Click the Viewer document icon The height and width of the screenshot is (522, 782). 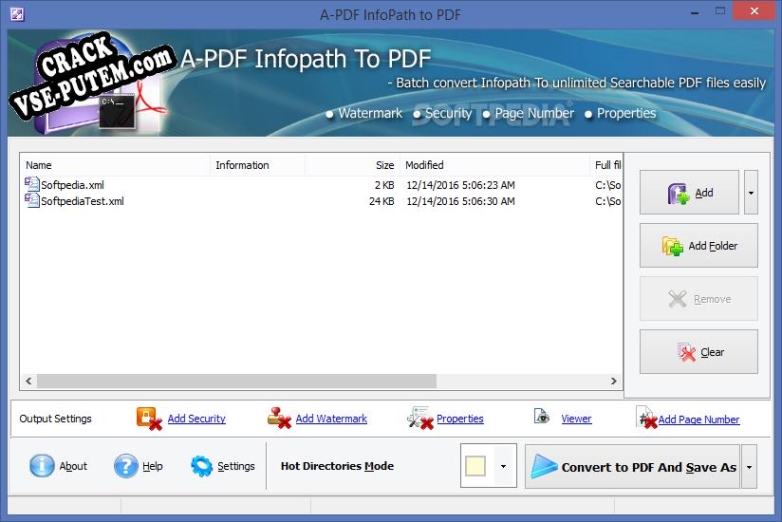pos(541,418)
